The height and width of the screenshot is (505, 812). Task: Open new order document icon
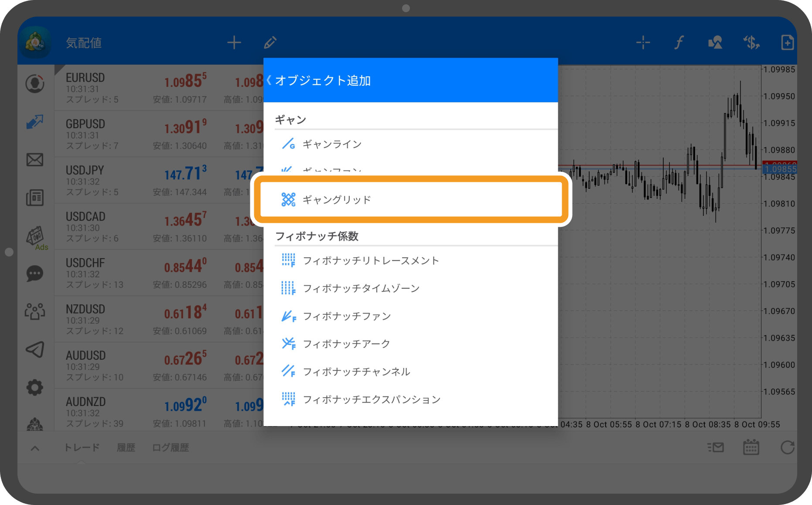[x=787, y=43]
